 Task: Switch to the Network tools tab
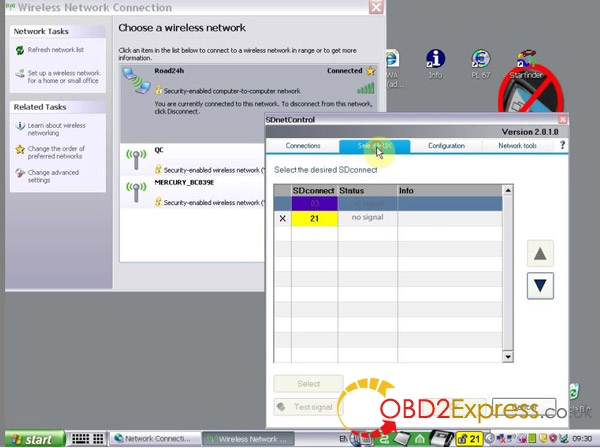(517, 146)
